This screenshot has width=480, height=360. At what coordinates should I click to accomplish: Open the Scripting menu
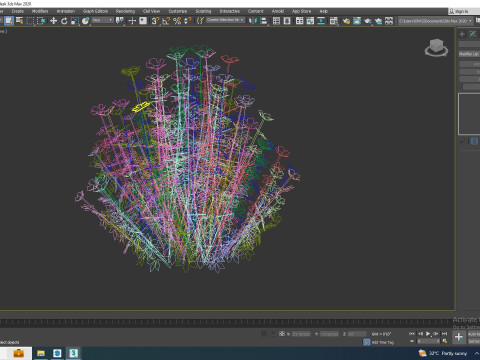pyautogui.click(x=203, y=11)
